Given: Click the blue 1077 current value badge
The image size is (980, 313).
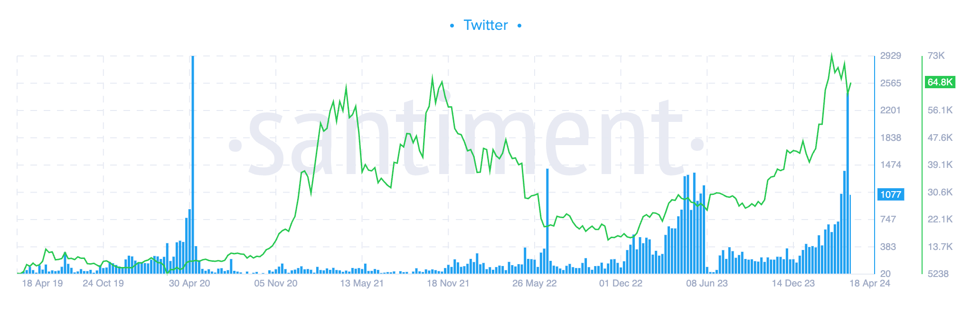Looking at the screenshot, I should pyautogui.click(x=890, y=194).
